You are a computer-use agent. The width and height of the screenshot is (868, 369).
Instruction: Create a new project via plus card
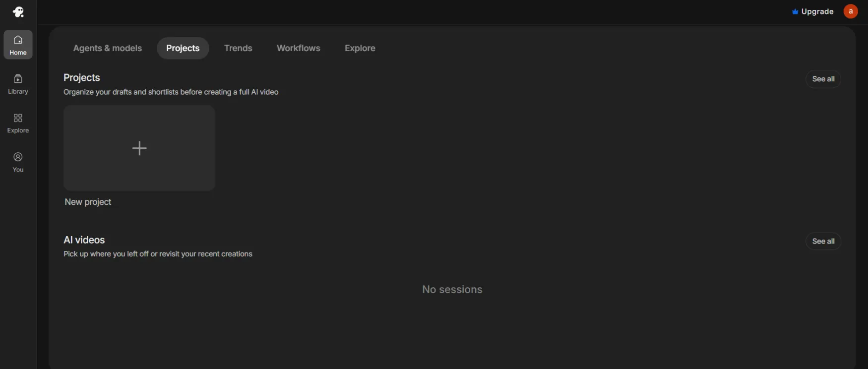139,148
